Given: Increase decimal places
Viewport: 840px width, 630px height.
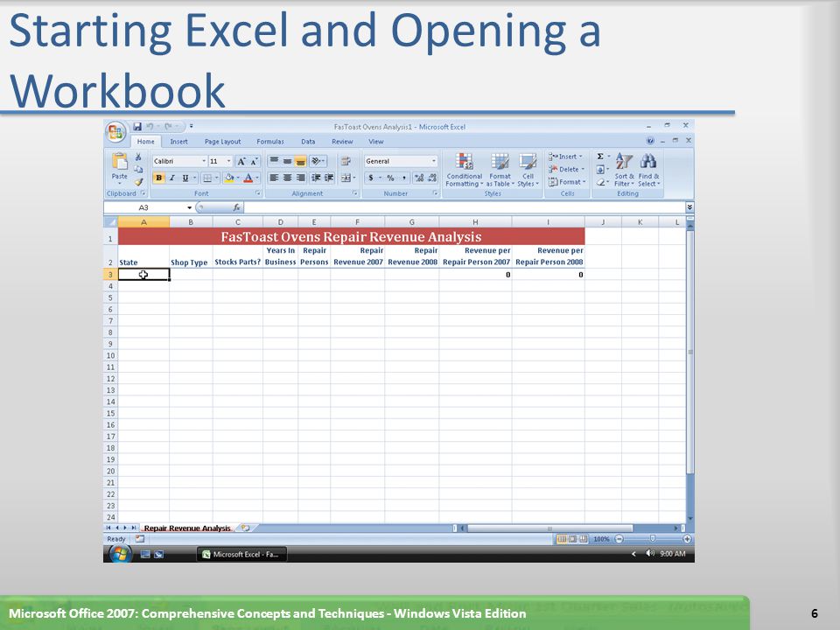Looking at the screenshot, I should (419, 178).
